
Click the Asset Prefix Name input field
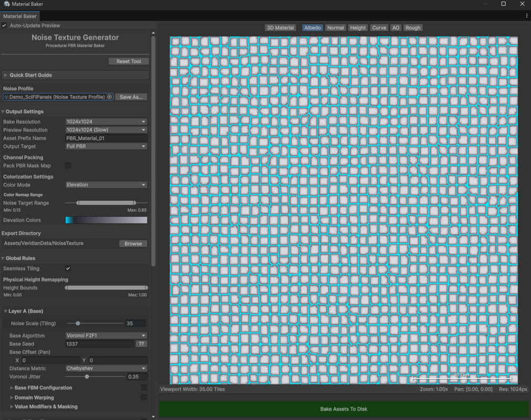106,138
